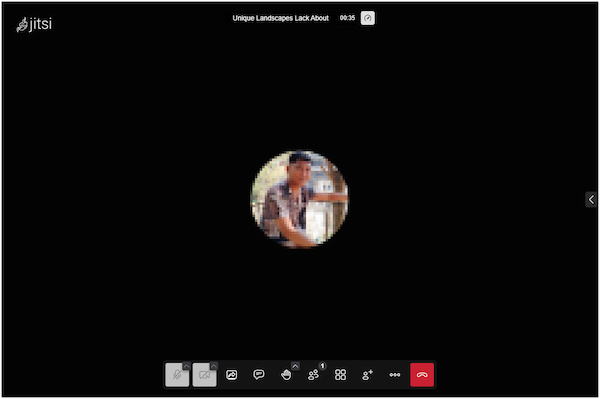Click the 00:35 meeting timer

[x=347, y=18]
